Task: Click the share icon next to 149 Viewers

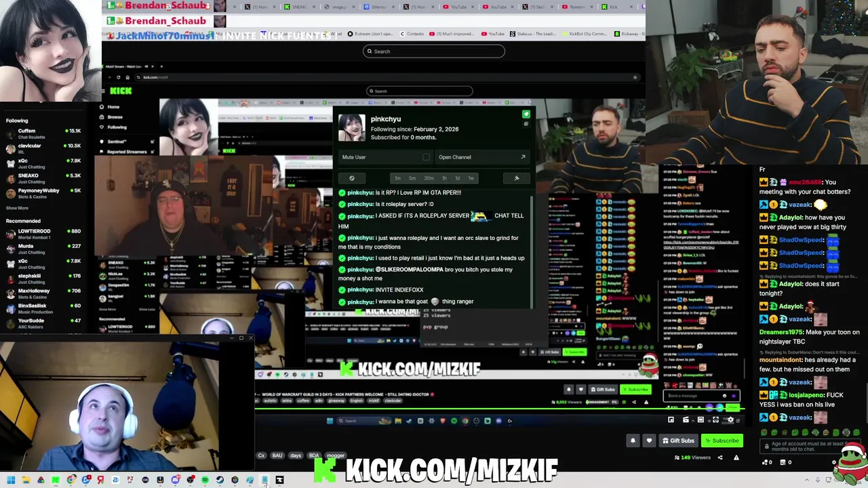Action: pos(720,457)
